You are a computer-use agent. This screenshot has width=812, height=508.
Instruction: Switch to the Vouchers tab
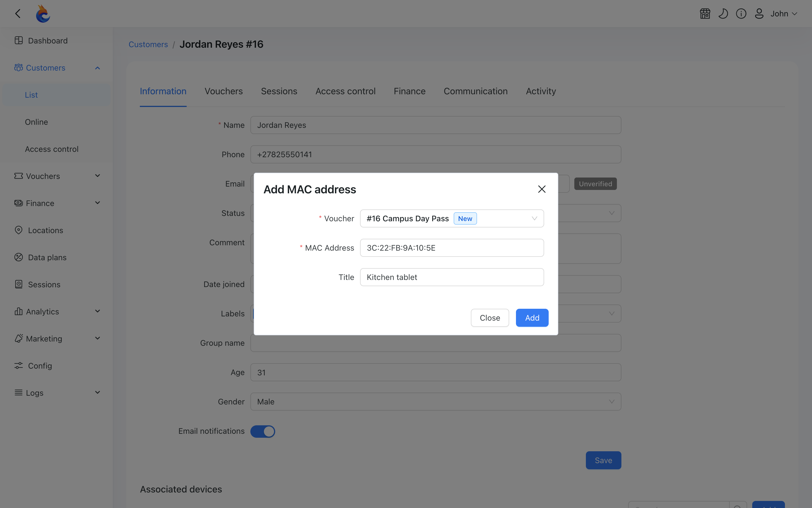(224, 91)
